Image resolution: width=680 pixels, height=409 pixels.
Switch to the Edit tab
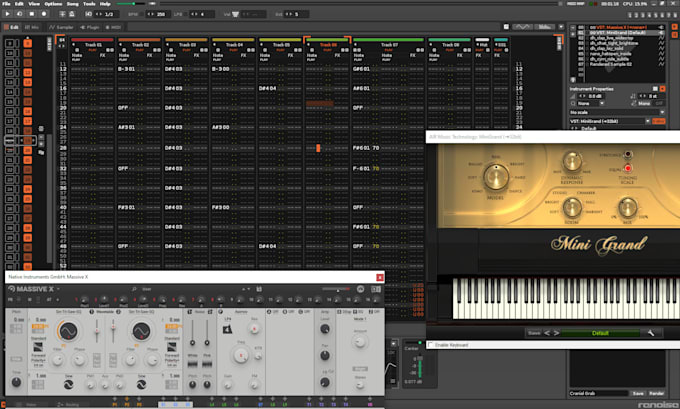[x=11, y=27]
